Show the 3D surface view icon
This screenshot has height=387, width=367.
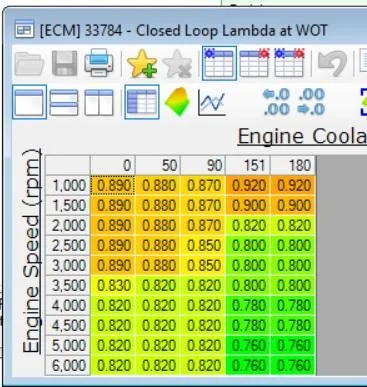point(177,101)
